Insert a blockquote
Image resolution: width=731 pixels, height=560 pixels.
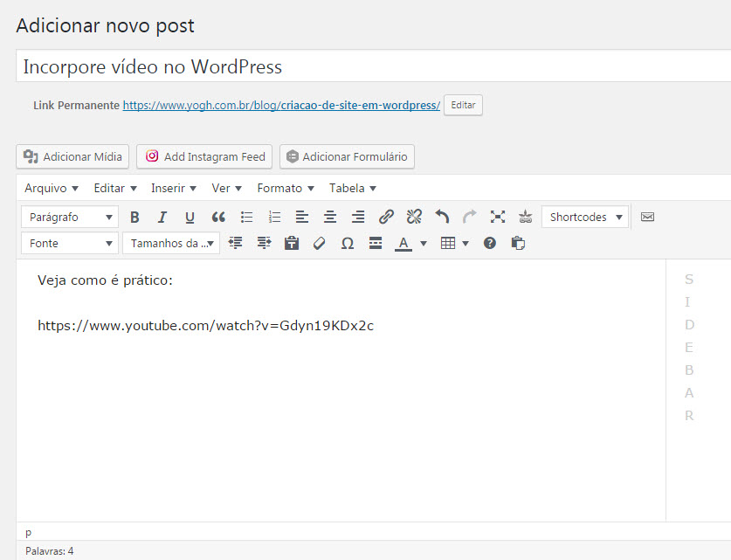point(218,217)
